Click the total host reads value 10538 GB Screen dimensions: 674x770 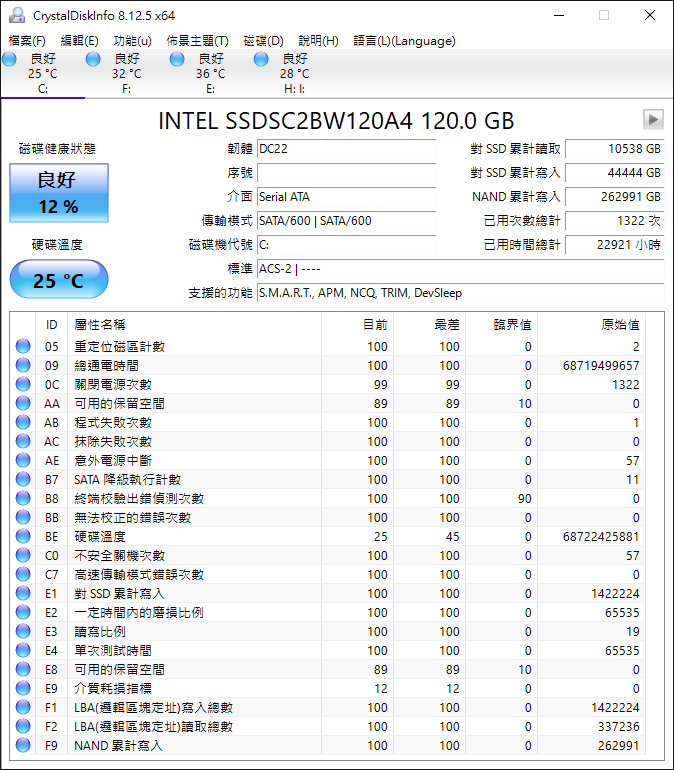[615, 149]
